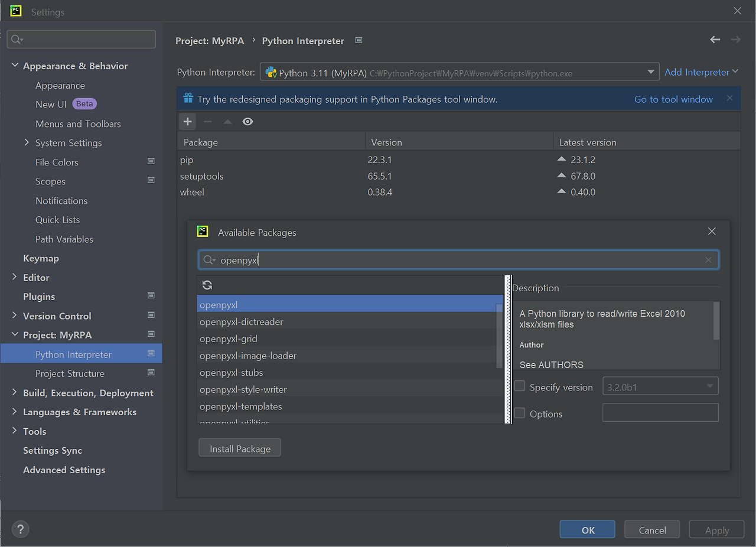
Task: Select openpyxl-style-writer package
Action: [x=350, y=389]
